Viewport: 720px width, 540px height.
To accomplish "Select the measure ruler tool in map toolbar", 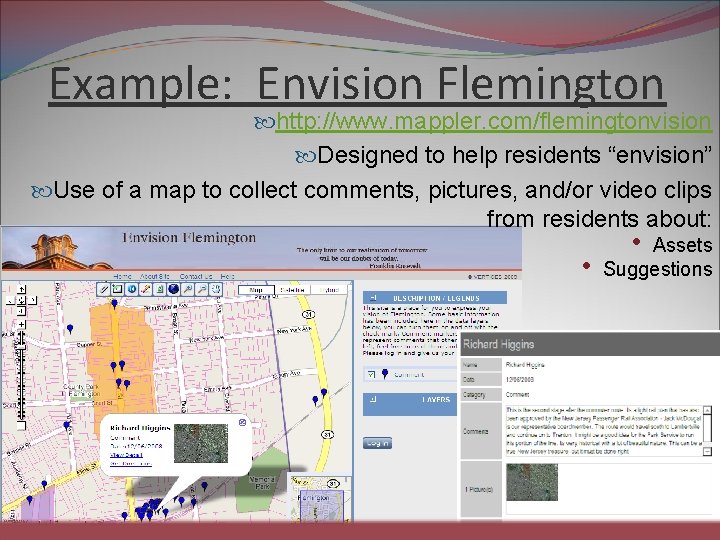I will tap(104, 289).
